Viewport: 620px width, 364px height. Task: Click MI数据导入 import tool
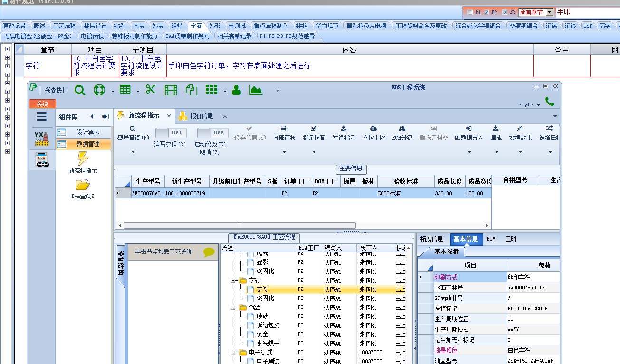click(468, 133)
